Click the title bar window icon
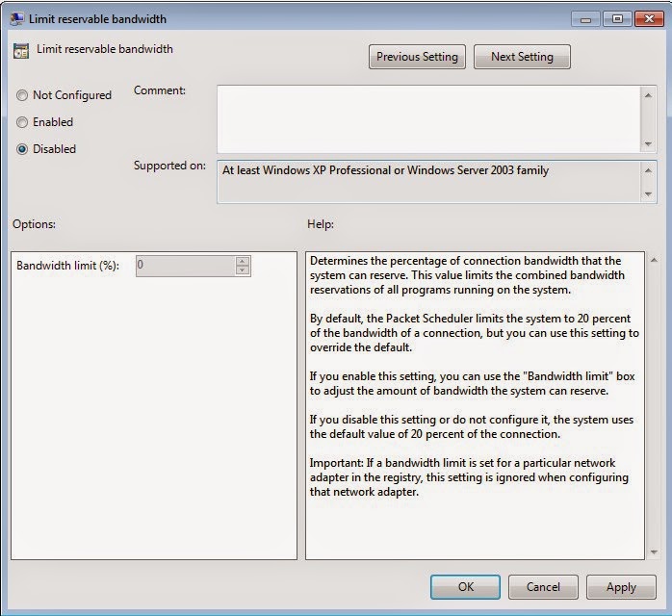Viewport: 672px width, 616px height. pyautogui.click(x=17, y=19)
